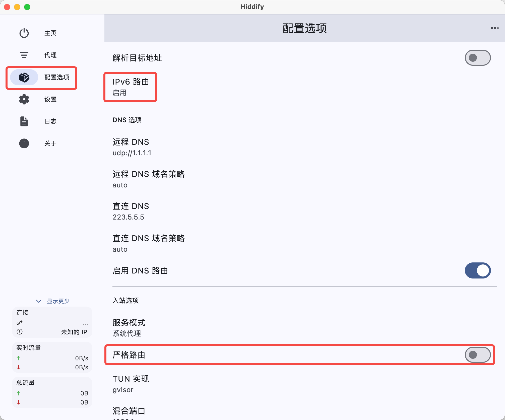The image size is (505, 420).
Task: Enable the 严格路由 switch
Action: (x=478, y=355)
